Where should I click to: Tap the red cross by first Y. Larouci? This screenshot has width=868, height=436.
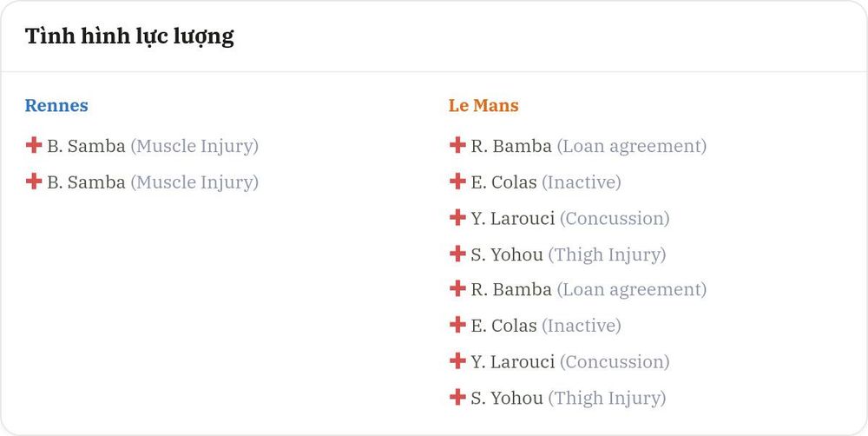[x=457, y=217]
